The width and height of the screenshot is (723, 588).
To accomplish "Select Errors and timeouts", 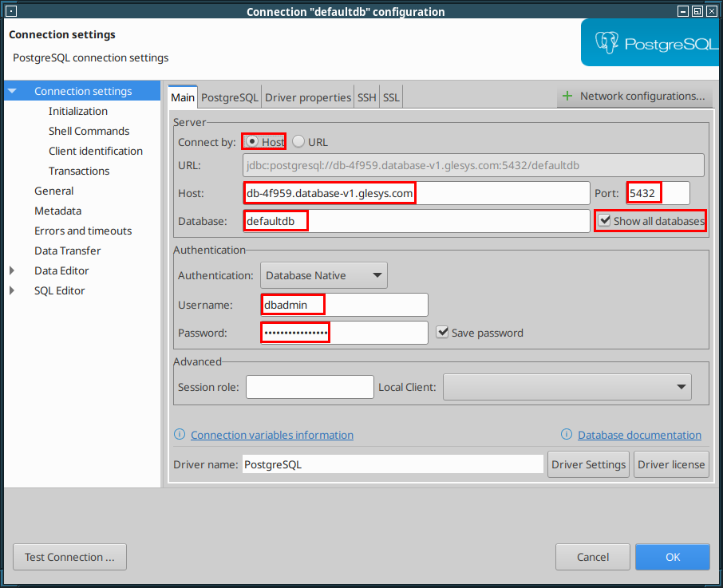I will [x=83, y=231].
